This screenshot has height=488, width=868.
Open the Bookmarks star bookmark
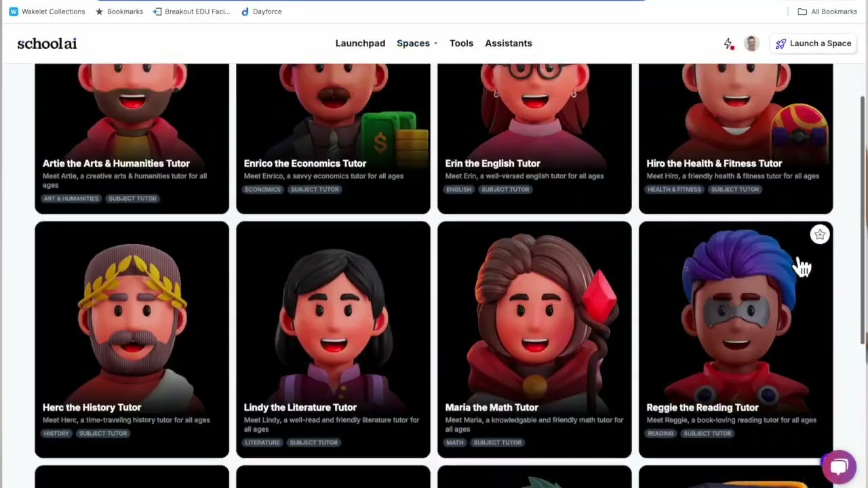[x=119, y=12]
